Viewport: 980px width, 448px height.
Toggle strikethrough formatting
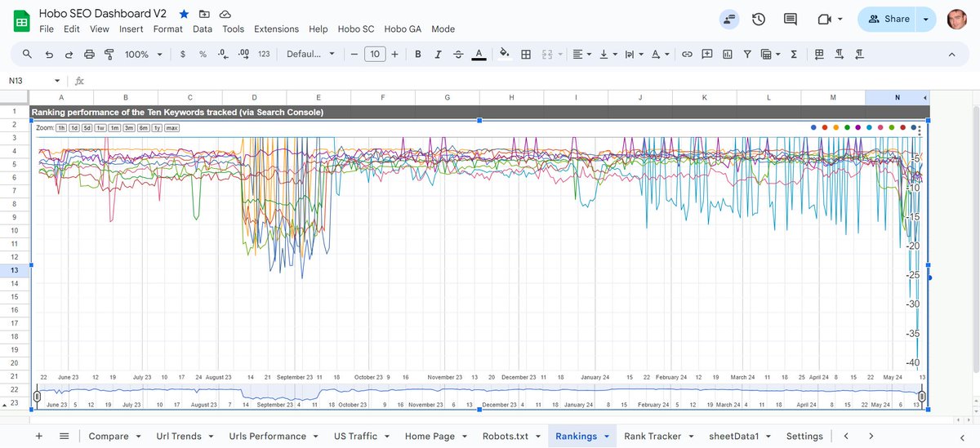[x=458, y=54]
